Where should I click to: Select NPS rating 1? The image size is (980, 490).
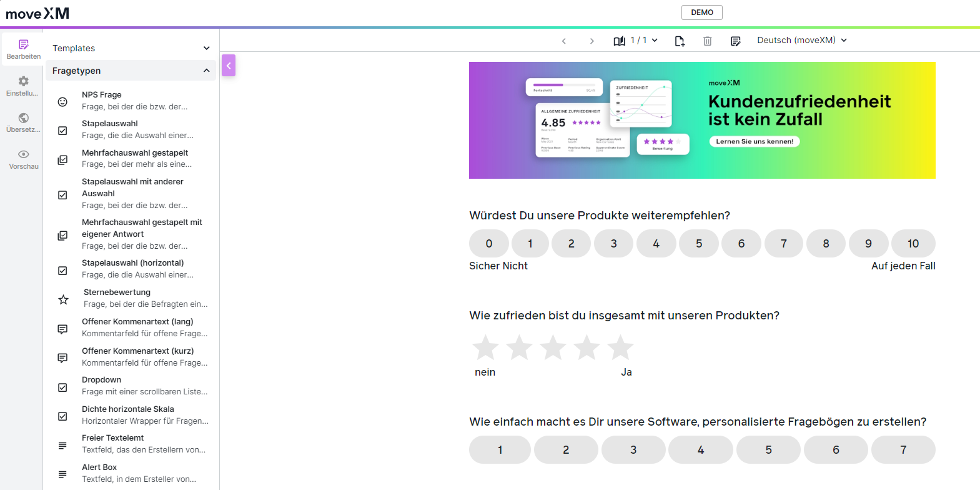click(x=530, y=244)
